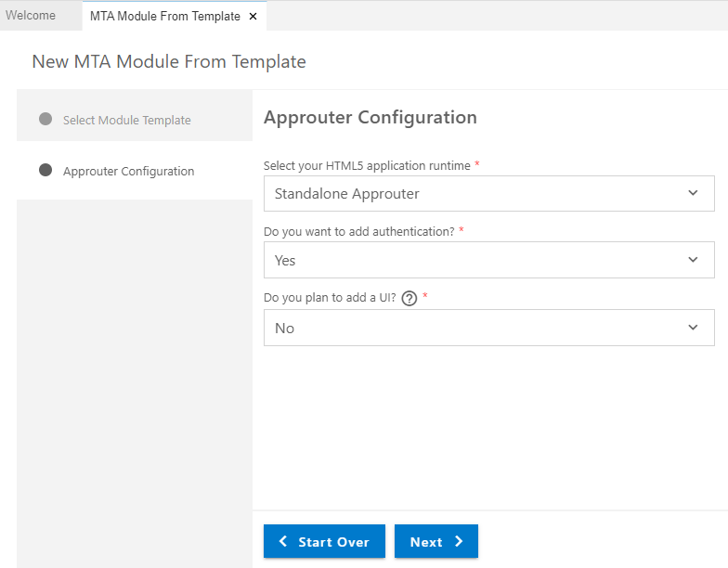This screenshot has width=728, height=568.
Task: Click the Approuter Configuration heading
Action: [370, 117]
